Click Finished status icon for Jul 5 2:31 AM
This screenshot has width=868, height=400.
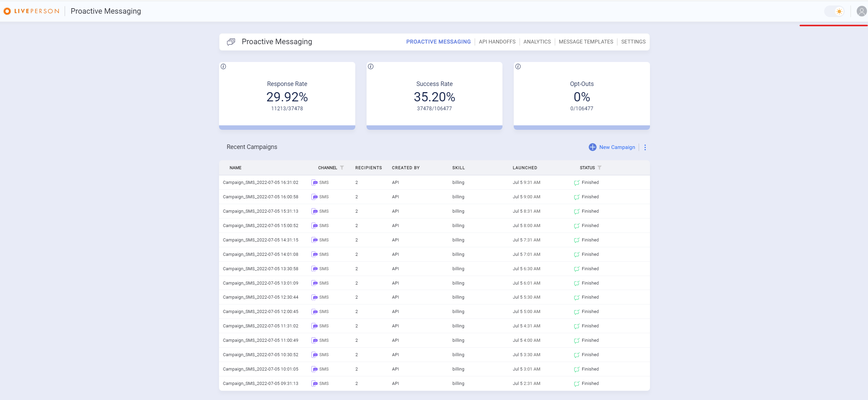(x=577, y=384)
